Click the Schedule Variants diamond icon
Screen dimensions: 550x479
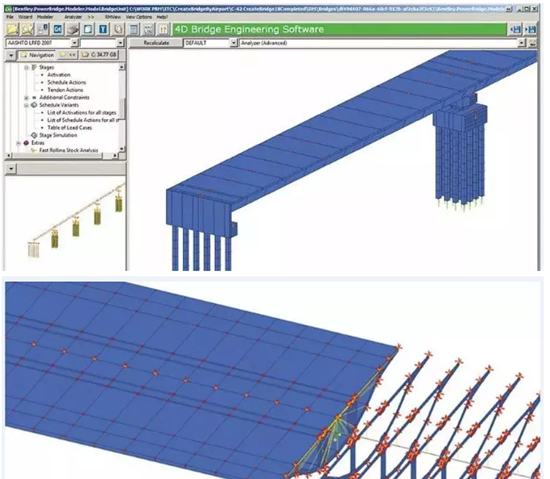coord(34,105)
